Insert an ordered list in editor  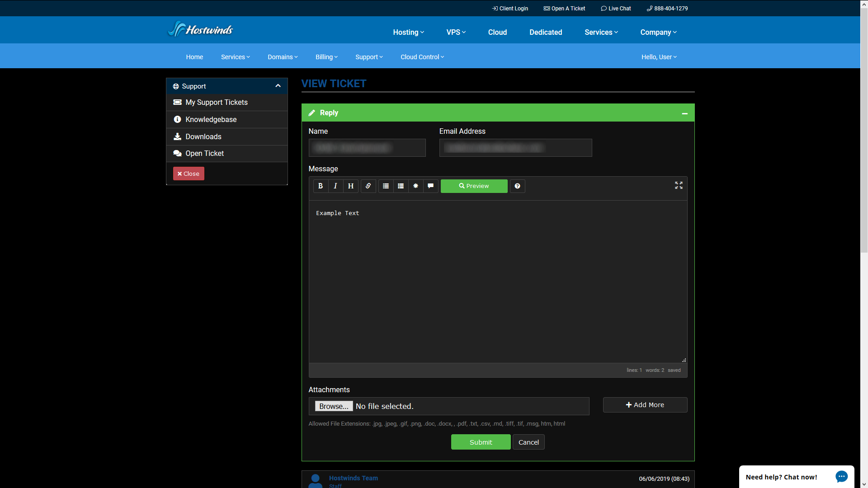pyautogui.click(x=401, y=186)
